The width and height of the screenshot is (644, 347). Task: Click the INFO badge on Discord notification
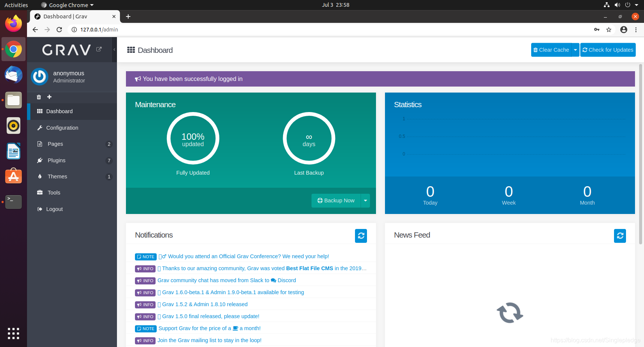(145, 281)
